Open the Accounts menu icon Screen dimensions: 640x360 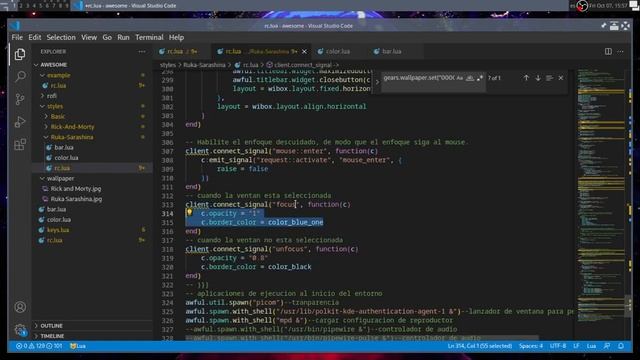(x=20, y=307)
